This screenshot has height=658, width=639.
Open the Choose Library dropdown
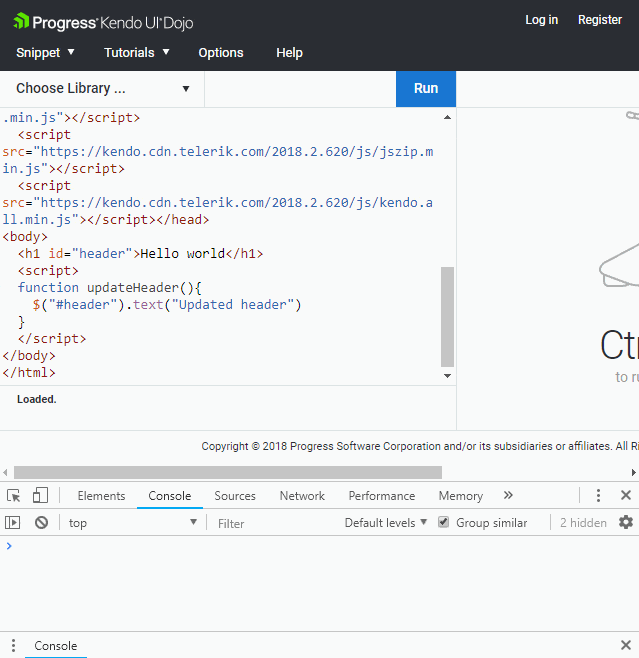pyautogui.click(x=103, y=89)
